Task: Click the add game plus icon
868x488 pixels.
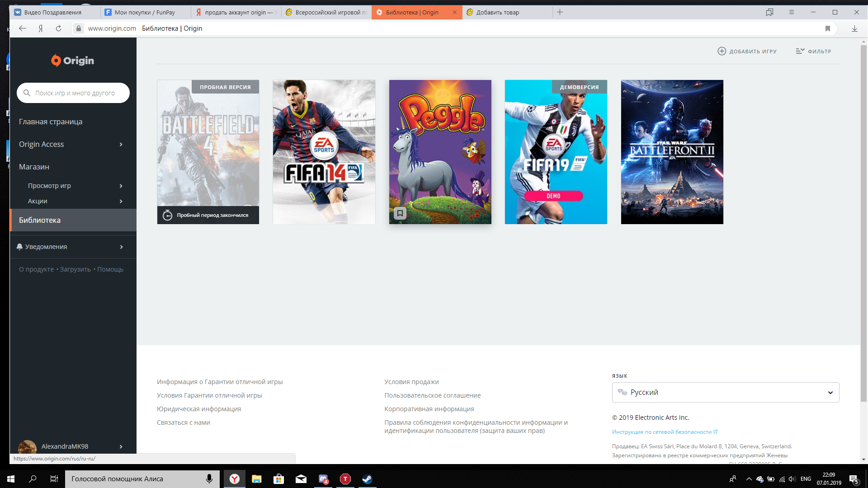Action: click(x=722, y=51)
